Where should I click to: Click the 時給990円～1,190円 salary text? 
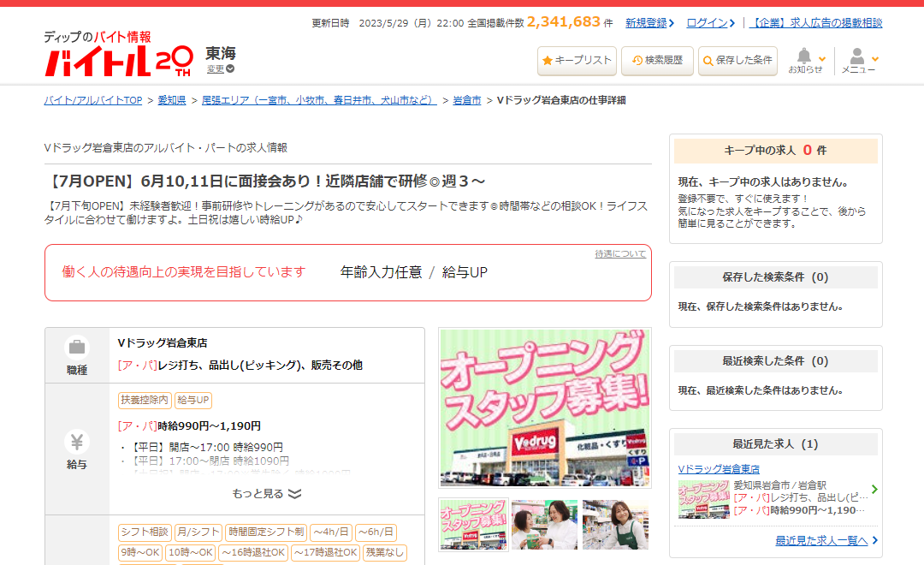(x=210, y=425)
